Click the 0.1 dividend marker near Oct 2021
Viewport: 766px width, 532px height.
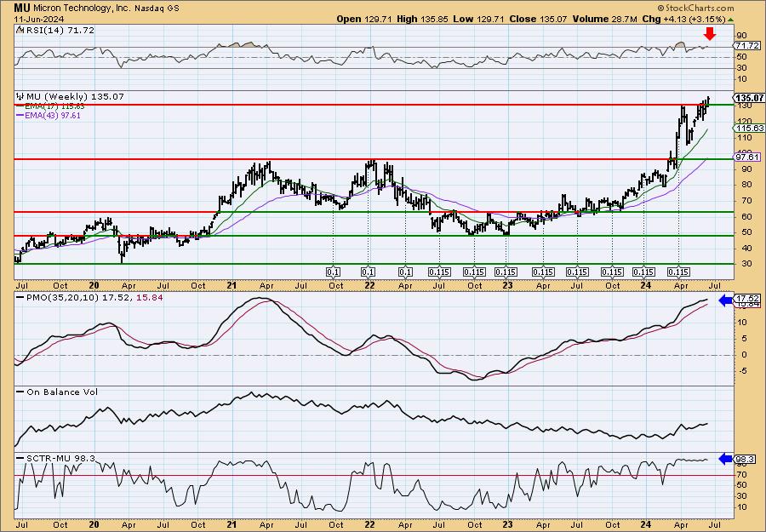tap(333, 272)
